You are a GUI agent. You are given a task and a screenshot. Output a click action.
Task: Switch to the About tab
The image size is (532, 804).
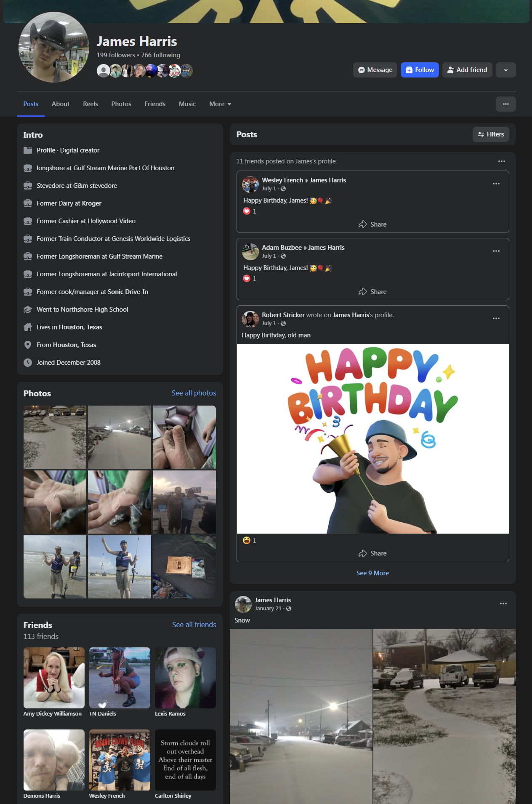click(61, 104)
